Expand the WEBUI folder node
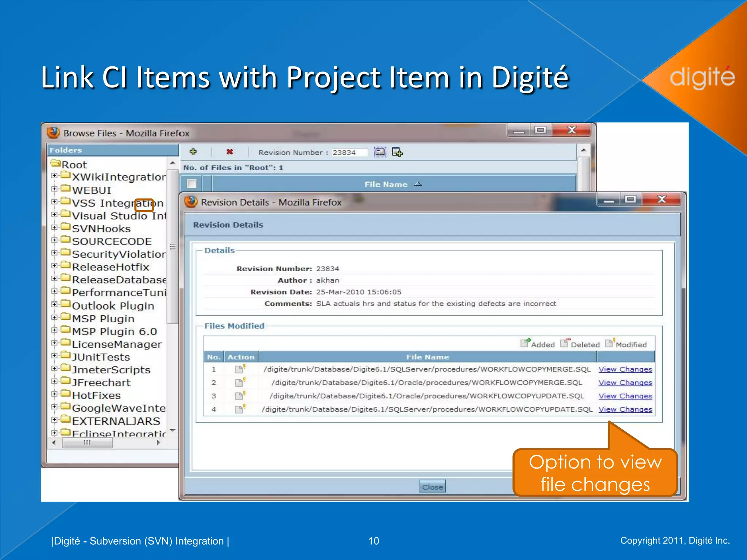 click(54, 189)
